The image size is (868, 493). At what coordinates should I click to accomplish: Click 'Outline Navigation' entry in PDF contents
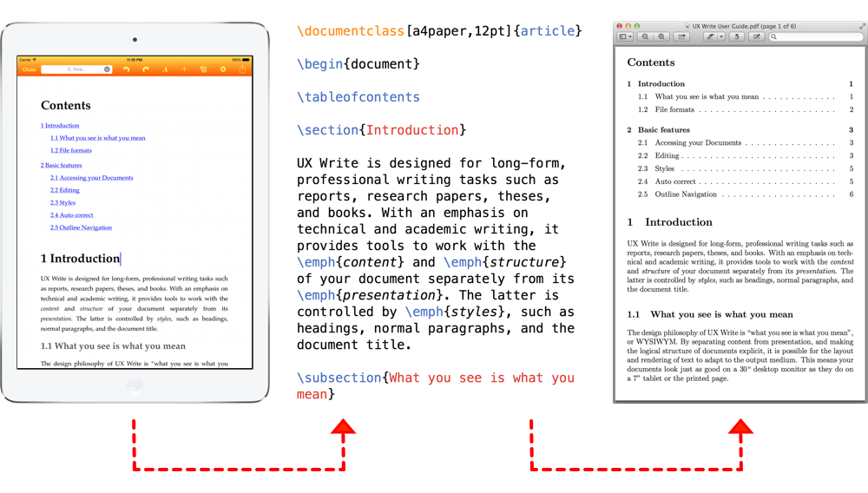[686, 194]
